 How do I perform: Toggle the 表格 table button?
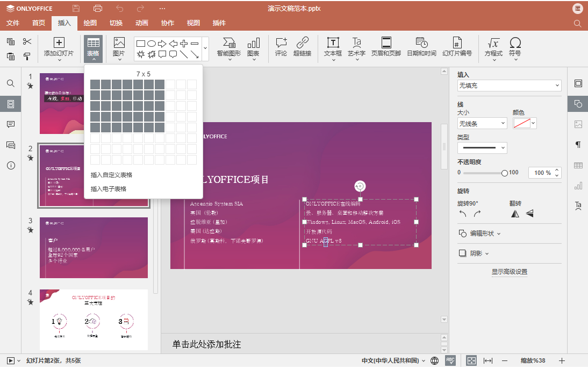(x=93, y=48)
